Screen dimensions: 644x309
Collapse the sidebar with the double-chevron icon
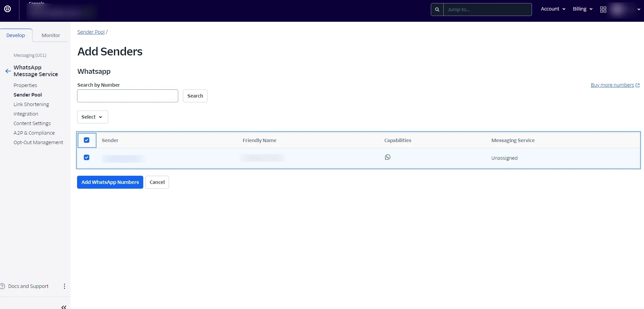(x=63, y=307)
